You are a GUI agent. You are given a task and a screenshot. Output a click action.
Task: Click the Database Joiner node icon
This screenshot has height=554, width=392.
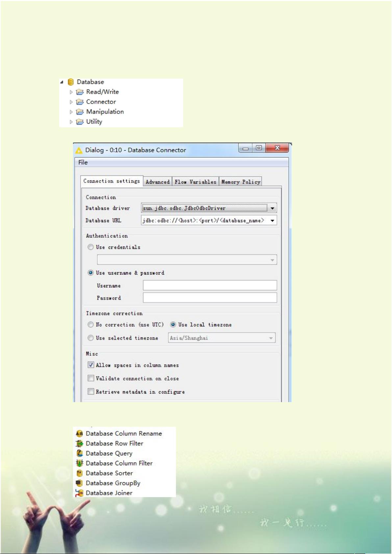point(79,493)
